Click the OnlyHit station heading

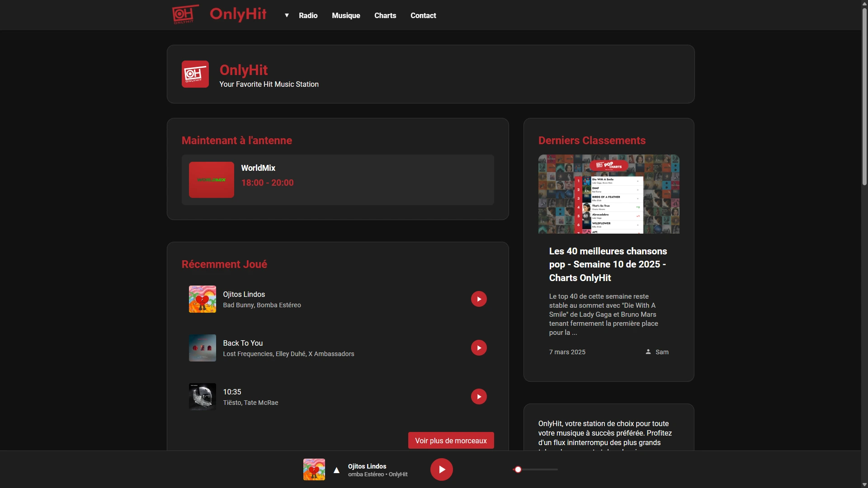(x=244, y=70)
